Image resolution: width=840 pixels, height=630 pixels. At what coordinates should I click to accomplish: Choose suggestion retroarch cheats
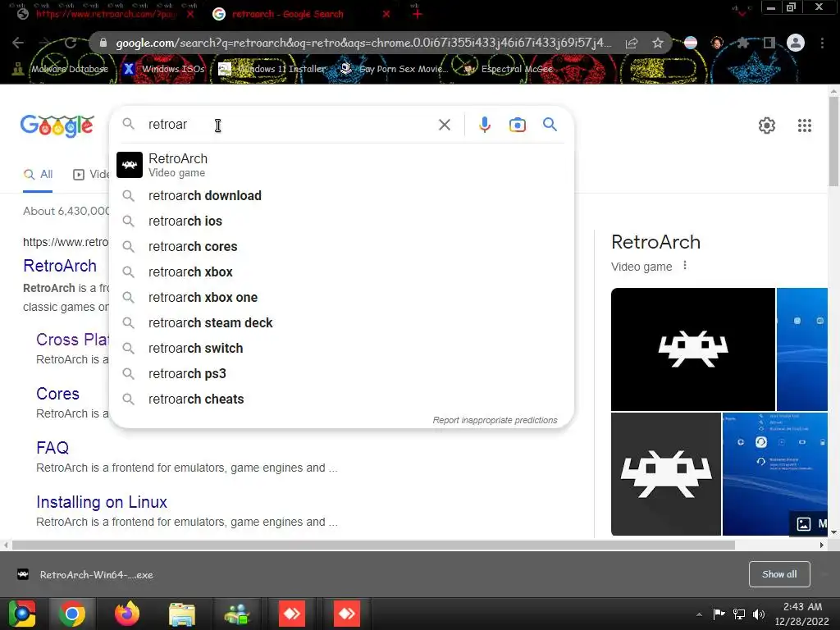point(341,399)
